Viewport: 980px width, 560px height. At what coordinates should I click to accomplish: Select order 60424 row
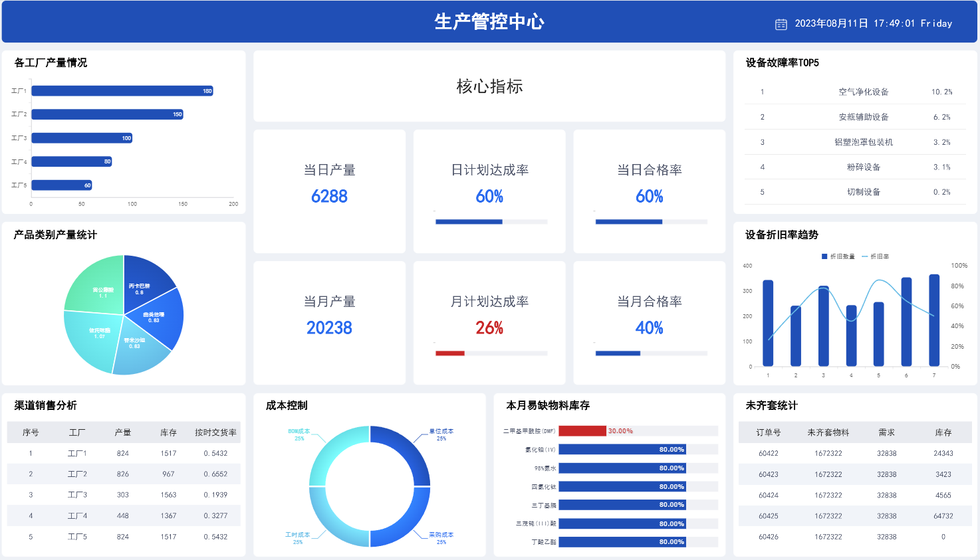855,495
